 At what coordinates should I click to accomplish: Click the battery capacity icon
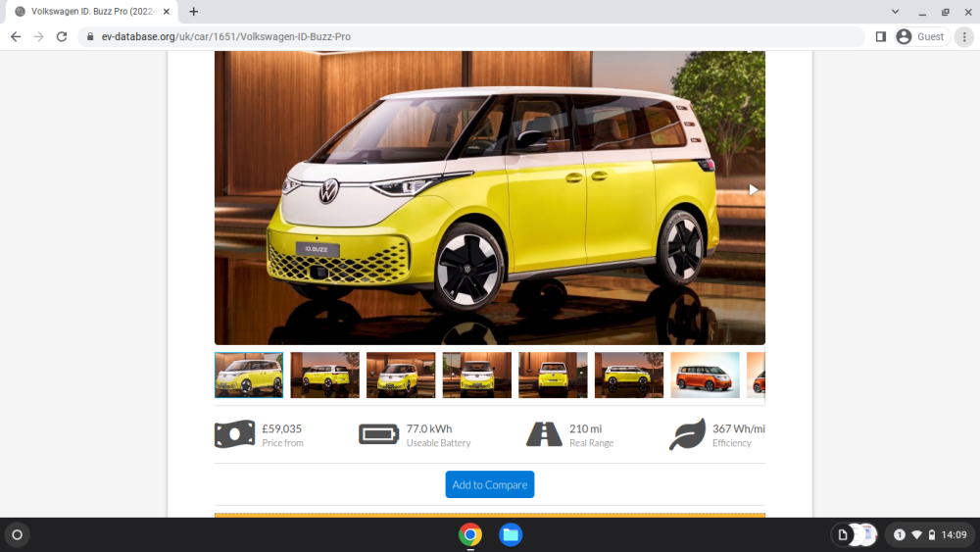click(378, 433)
